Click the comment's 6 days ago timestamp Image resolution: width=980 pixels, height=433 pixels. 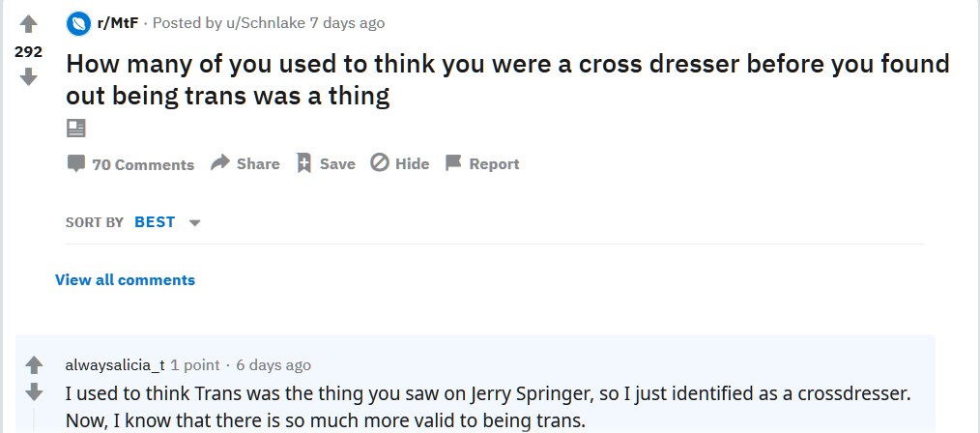click(x=274, y=365)
